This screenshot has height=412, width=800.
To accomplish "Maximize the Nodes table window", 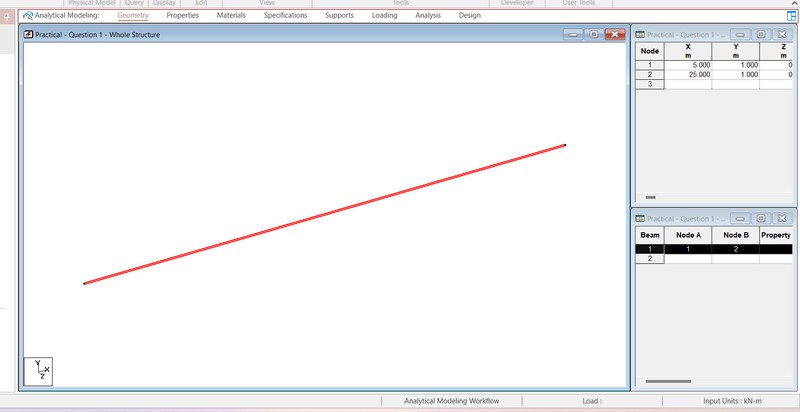I will coord(761,35).
